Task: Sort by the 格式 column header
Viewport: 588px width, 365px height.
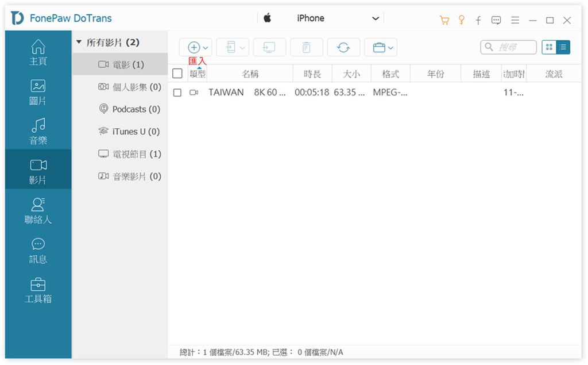Action: 390,74
